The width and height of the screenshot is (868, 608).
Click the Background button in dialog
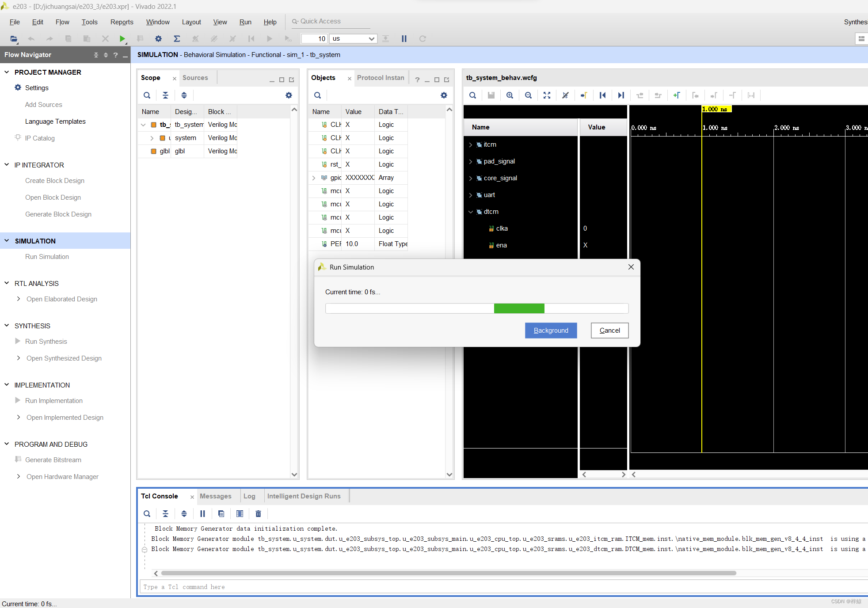[551, 331]
